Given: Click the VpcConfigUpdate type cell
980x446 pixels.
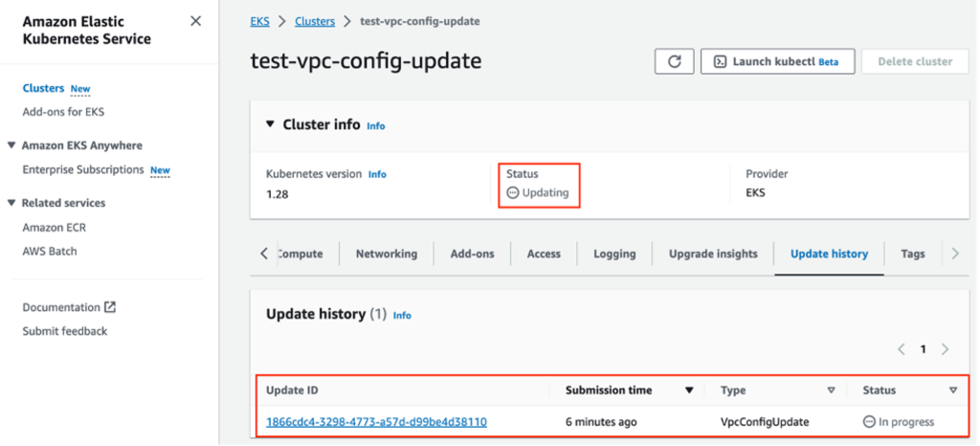Looking at the screenshot, I should pyautogui.click(x=765, y=422).
